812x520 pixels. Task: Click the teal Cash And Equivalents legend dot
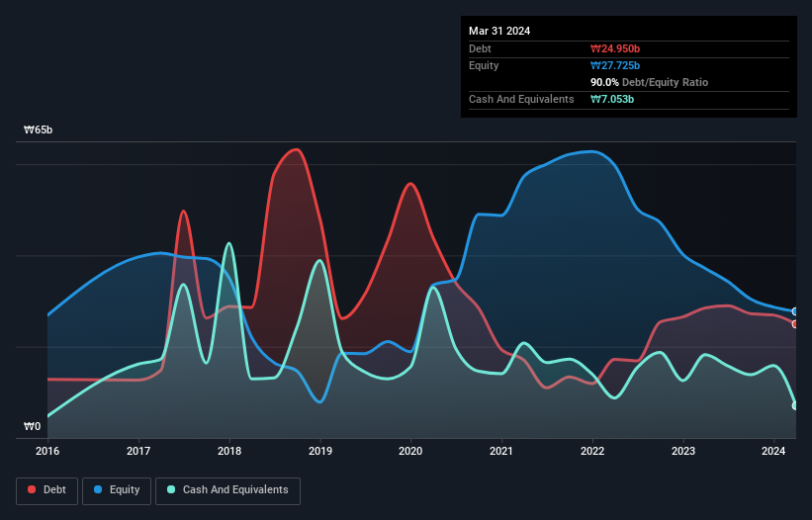coord(171,489)
